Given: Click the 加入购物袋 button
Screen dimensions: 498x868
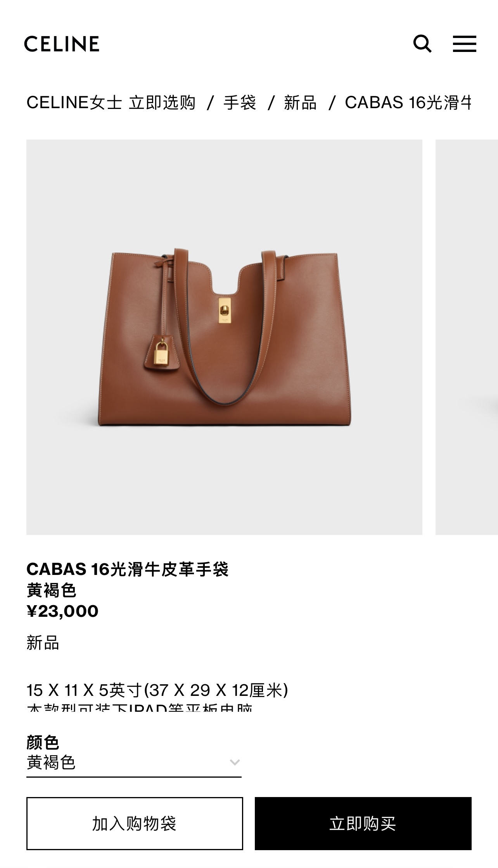Looking at the screenshot, I should click(135, 823).
